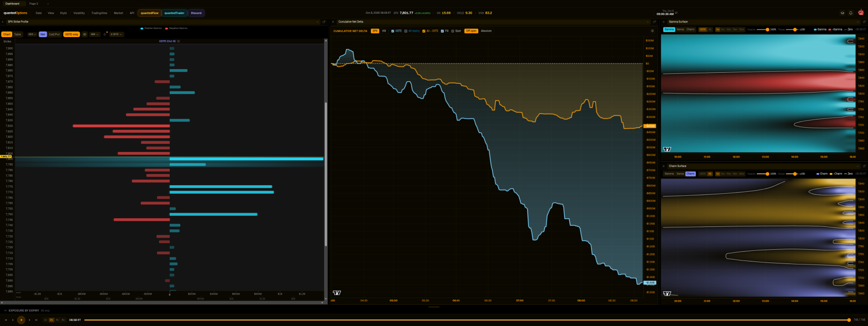
Task: Open the MM dropdown
Action: pos(95,34)
